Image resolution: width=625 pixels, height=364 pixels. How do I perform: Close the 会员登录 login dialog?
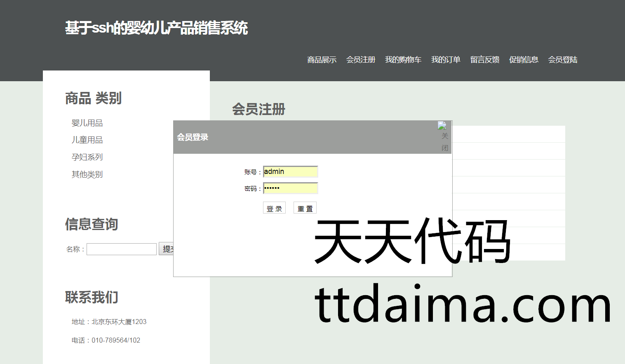pyautogui.click(x=444, y=136)
